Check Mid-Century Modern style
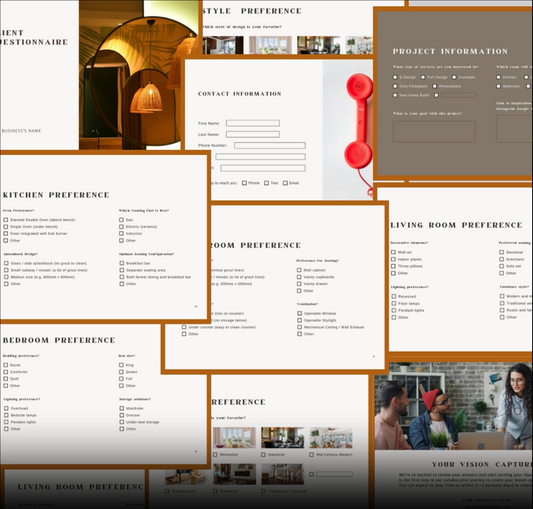Image resolution: width=533 pixels, height=509 pixels. (311, 454)
